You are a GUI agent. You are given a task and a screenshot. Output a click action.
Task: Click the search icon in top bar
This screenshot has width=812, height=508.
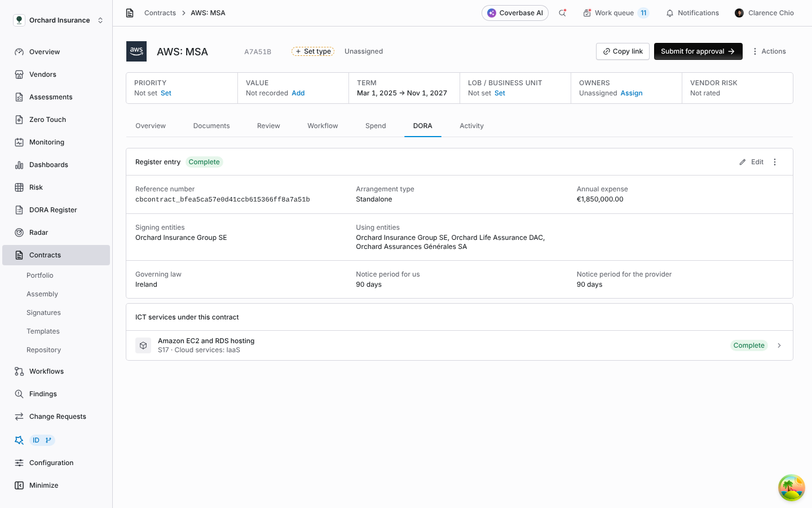tap(562, 13)
